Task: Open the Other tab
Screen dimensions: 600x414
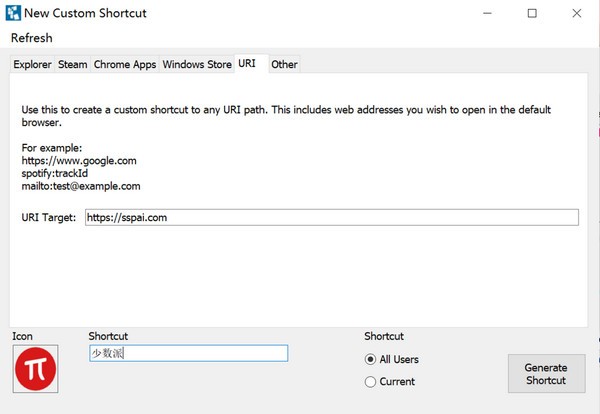Action: pyautogui.click(x=285, y=65)
